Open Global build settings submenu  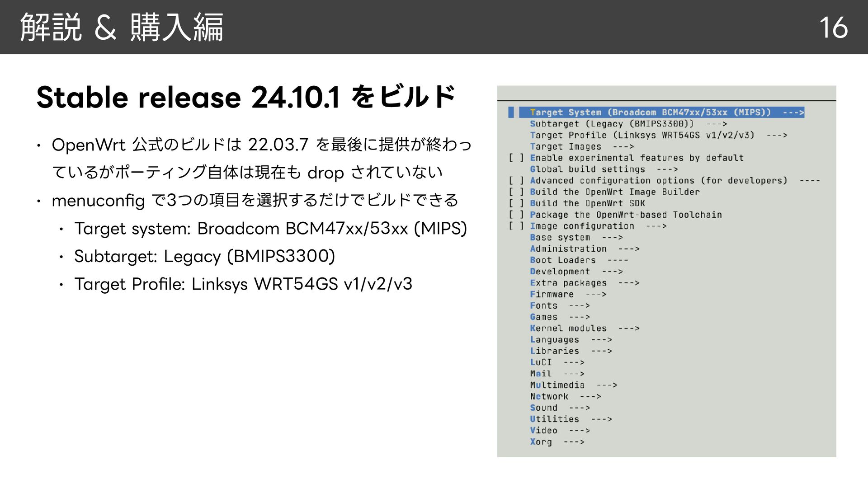[x=604, y=169]
